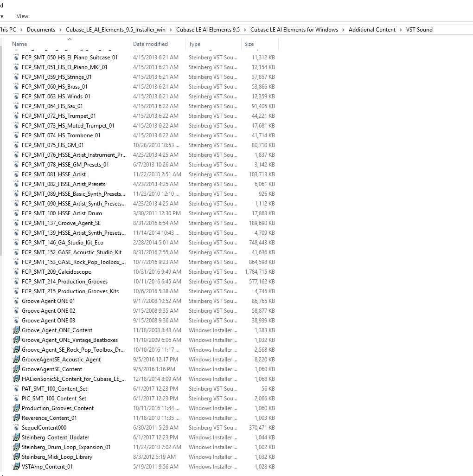The height and width of the screenshot is (476, 473).
Task: Click the installer icon of Groove_Agent_ONE_Vintage_Beatboxes
Action: [x=16, y=340]
